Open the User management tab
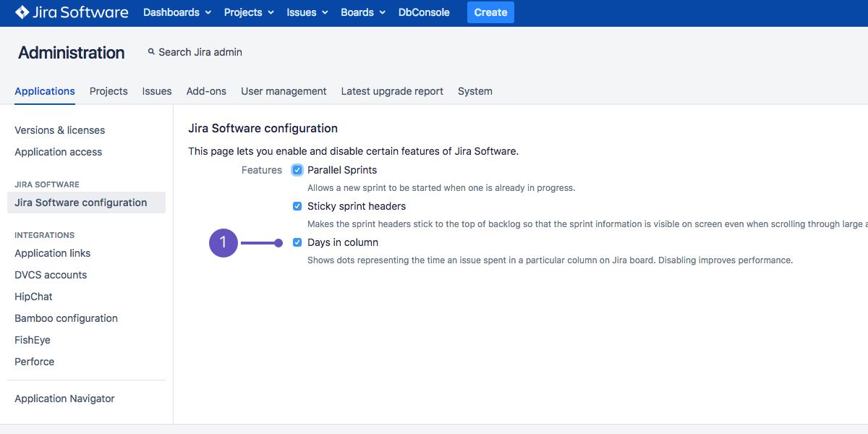This screenshot has height=434, width=868. pyautogui.click(x=284, y=91)
